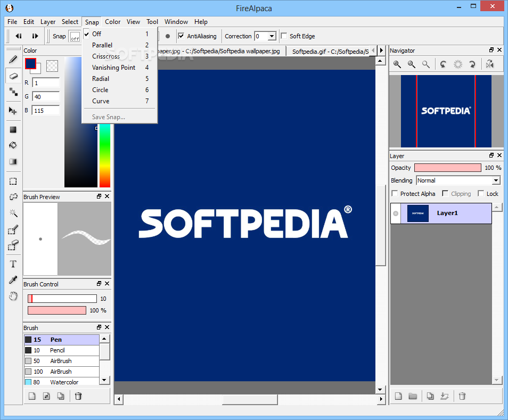This screenshot has height=420, width=508.
Task: Select the Lasso tool
Action: [13, 196]
